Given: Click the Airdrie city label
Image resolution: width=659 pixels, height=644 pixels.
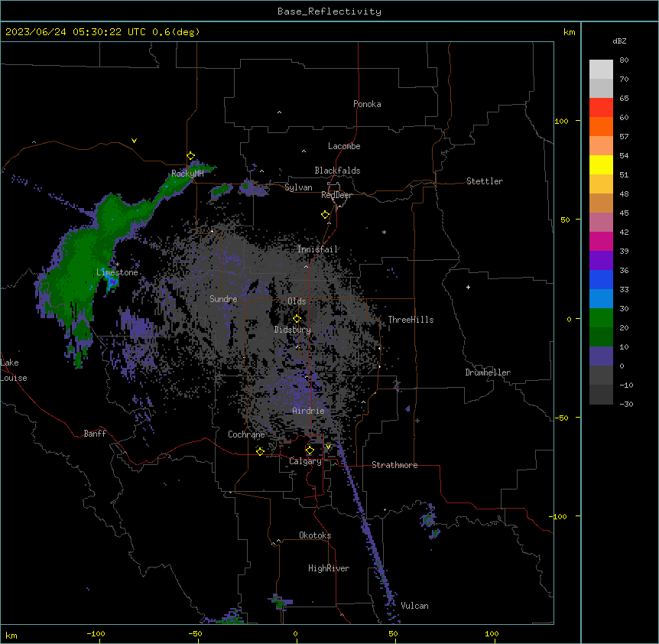Looking at the screenshot, I should point(308,411).
